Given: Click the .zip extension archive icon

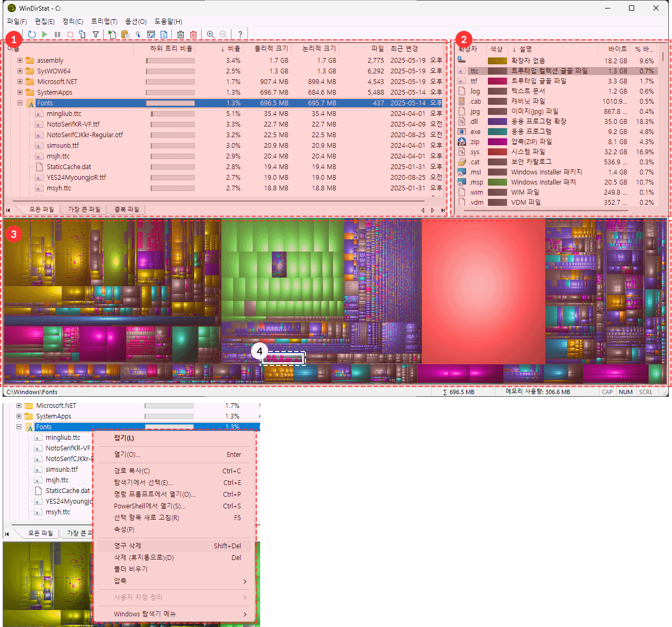Looking at the screenshot, I should click(x=462, y=141).
